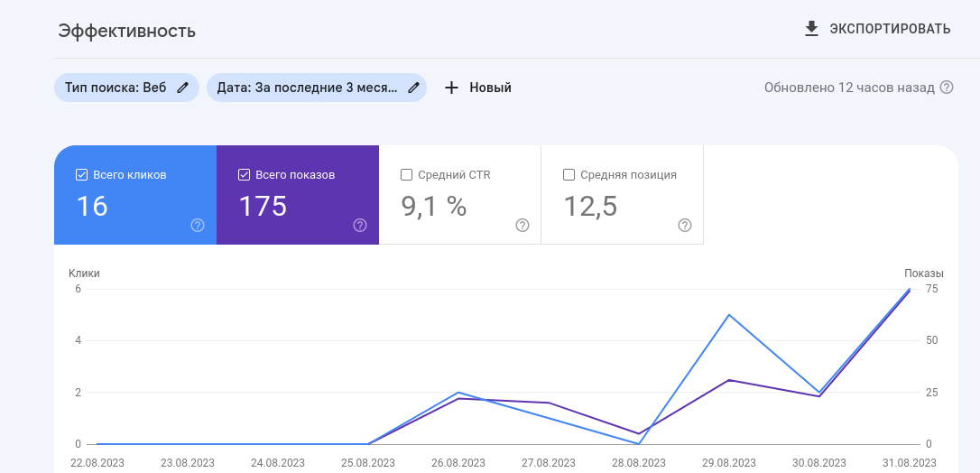Enable the Средняя позиция checkbox

coord(569,175)
